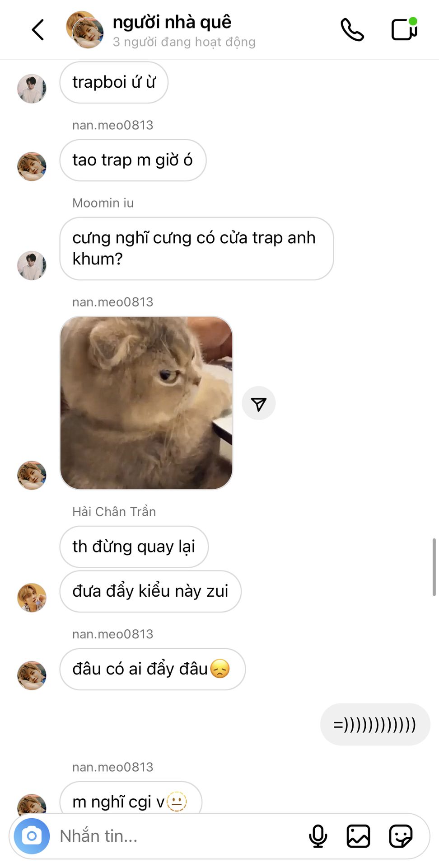The width and height of the screenshot is (439, 868).
Task: Tap message 'th đừng quay lại'
Action: click(134, 547)
